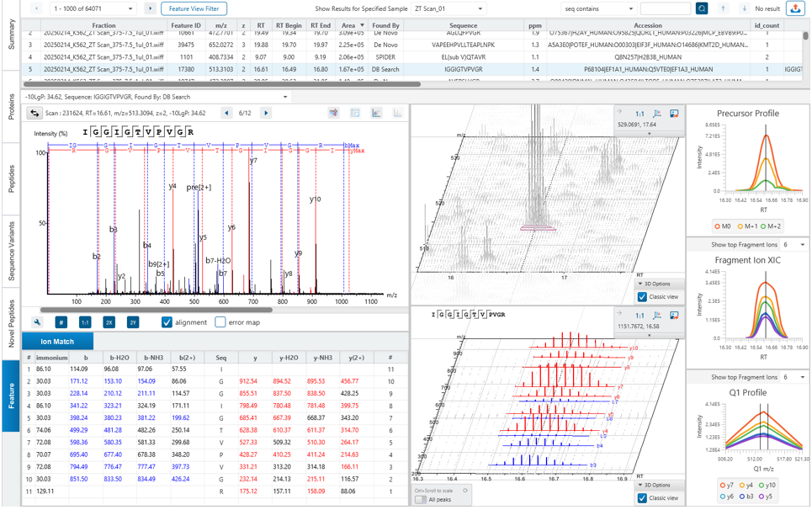
Task: Toggle peak labels with # button
Action: pos(61,322)
